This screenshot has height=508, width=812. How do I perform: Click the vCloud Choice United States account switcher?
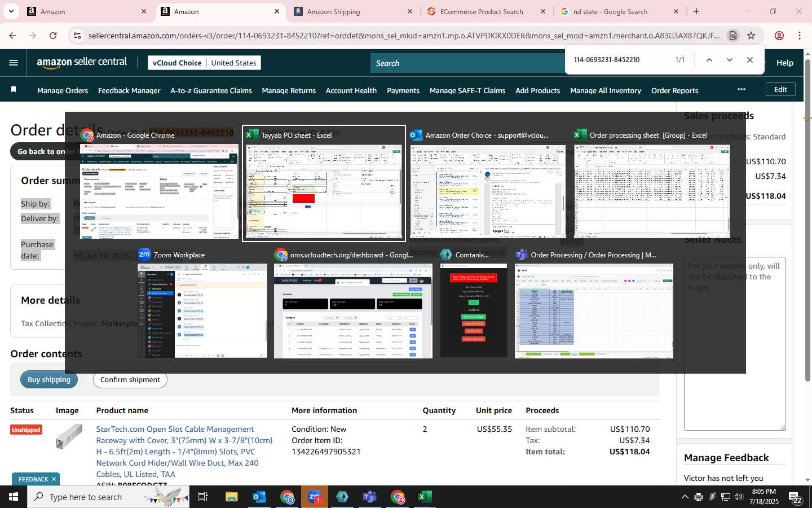(x=205, y=63)
